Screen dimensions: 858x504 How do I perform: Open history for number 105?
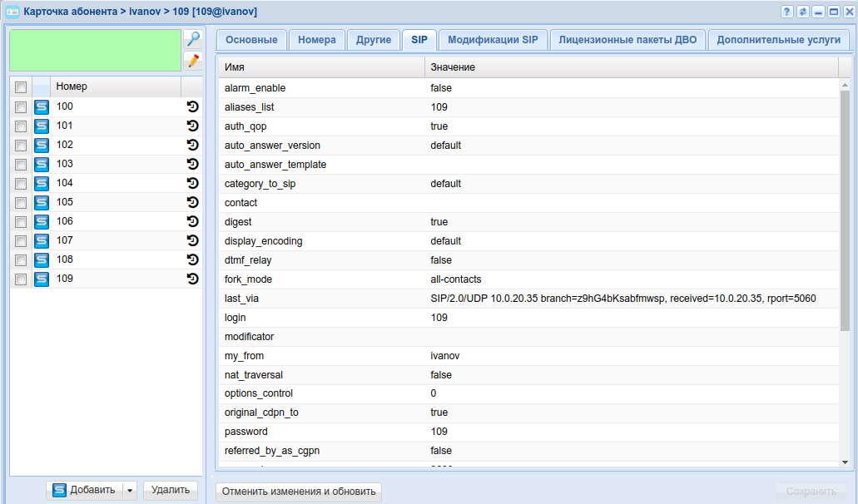(x=192, y=202)
